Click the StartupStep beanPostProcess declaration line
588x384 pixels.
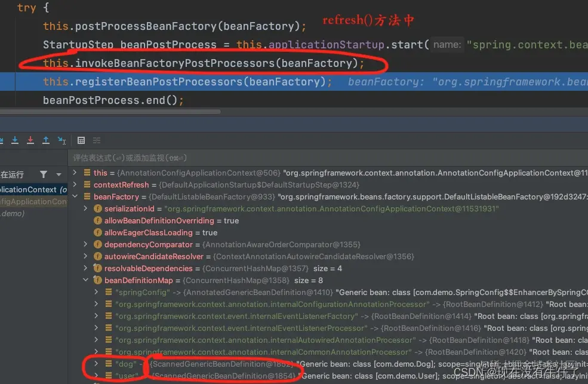point(315,45)
